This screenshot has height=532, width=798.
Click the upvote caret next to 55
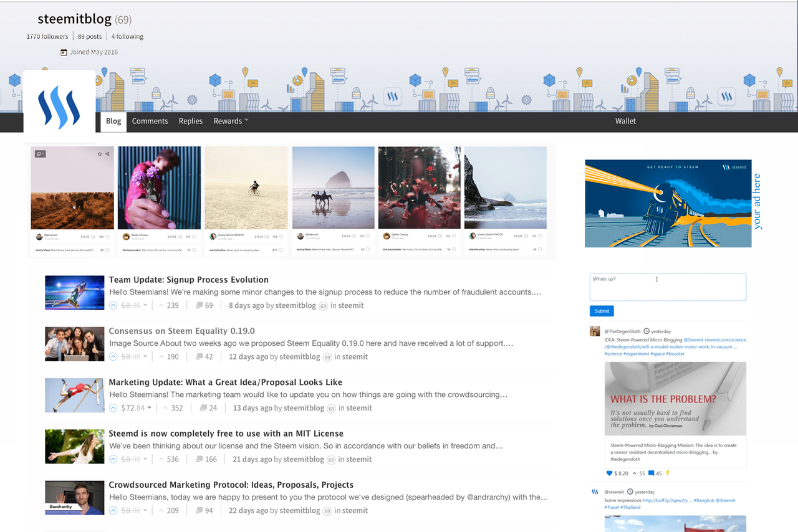[x=634, y=473]
